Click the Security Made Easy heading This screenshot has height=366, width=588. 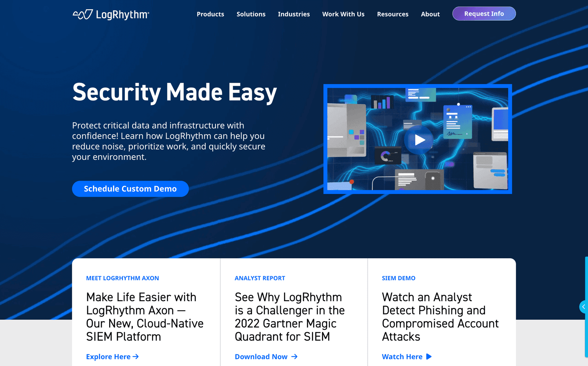tap(175, 92)
